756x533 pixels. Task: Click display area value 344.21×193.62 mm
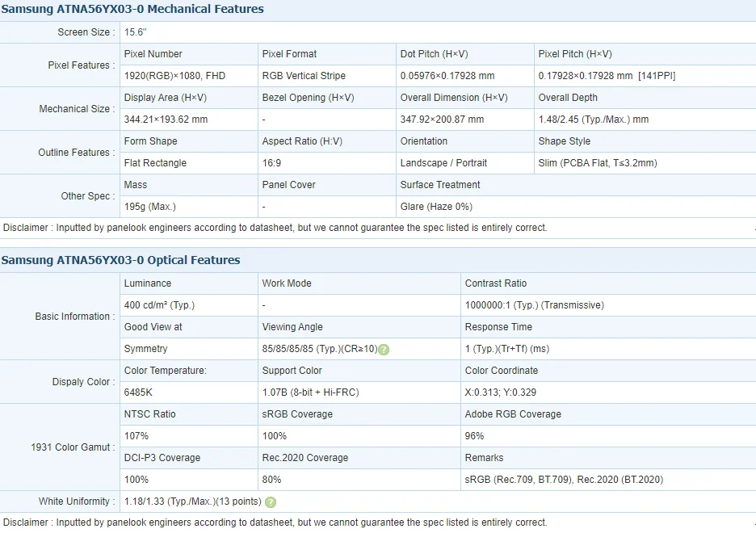pos(166,120)
